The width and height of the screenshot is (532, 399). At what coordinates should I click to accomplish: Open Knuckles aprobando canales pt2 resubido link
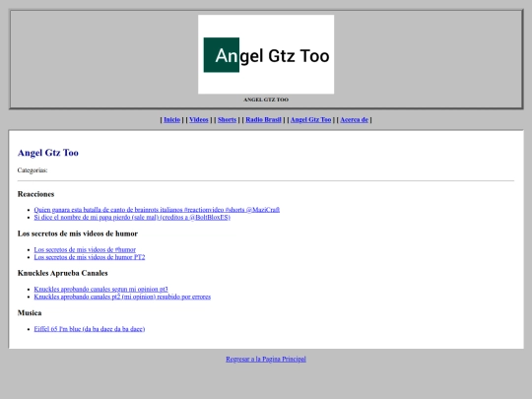(122, 297)
